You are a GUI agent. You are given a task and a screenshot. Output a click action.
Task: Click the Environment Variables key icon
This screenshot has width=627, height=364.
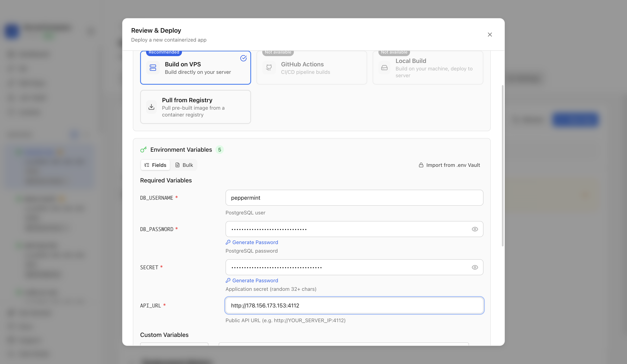pos(144,150)
